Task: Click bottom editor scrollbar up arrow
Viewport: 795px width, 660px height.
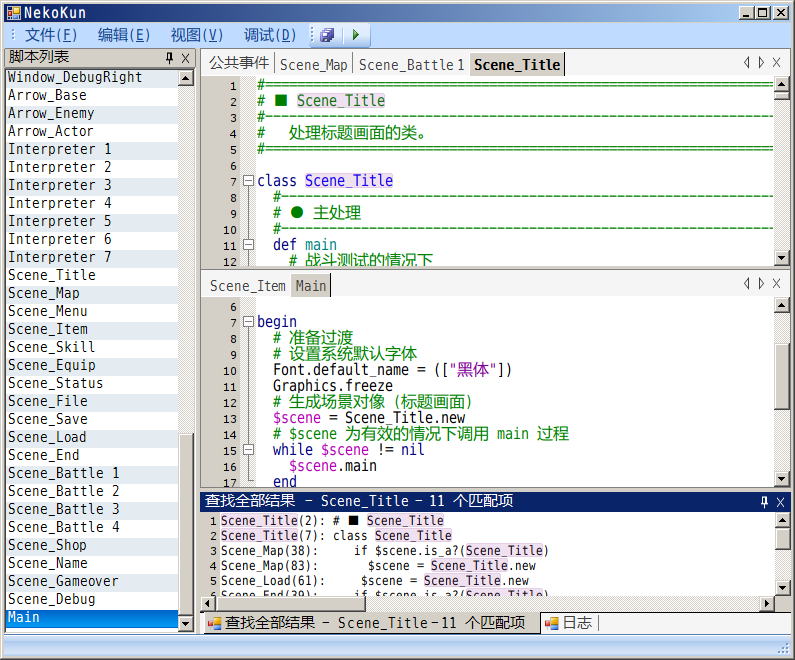Action: (x=781, y=305)
